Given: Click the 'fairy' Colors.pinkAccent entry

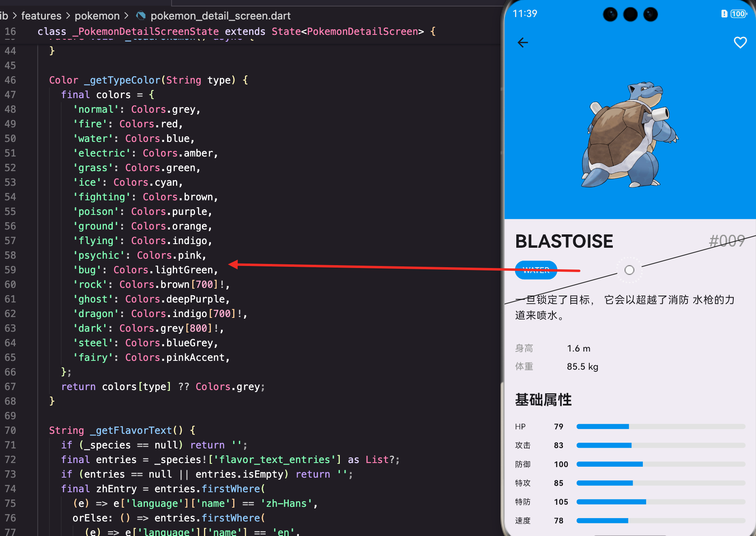Looking at the screenshot, I should (151, 357).
